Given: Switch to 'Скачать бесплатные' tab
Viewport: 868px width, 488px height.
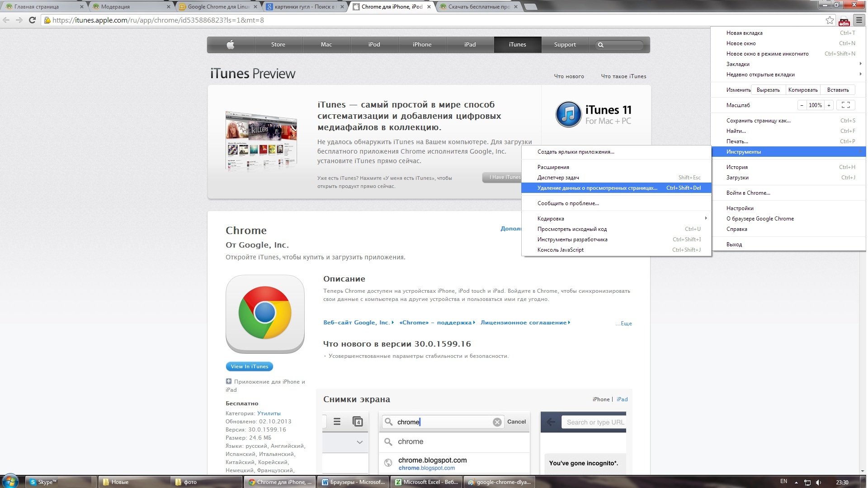Looking at the screenshot, I should click(x=478, y=7).
